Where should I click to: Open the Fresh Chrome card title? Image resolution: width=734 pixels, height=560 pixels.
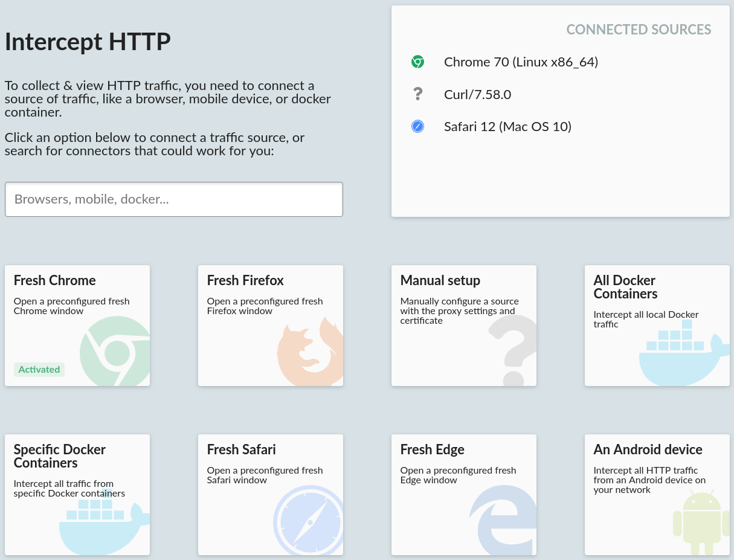click(55, 280)
